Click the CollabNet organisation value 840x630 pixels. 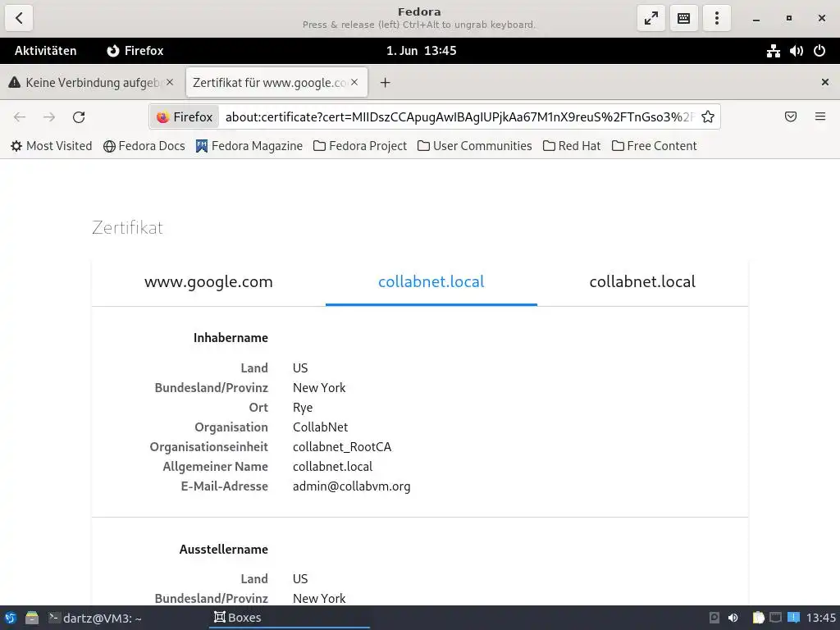pos(321,427)
